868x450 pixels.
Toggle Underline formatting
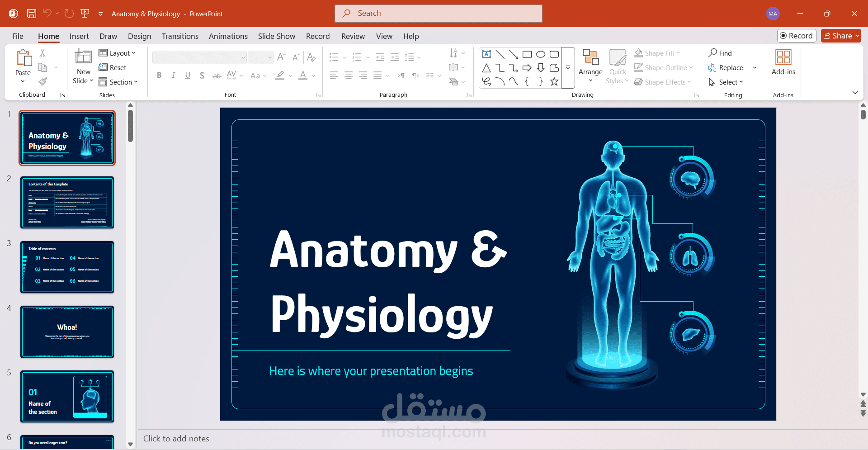click(188, 76)
